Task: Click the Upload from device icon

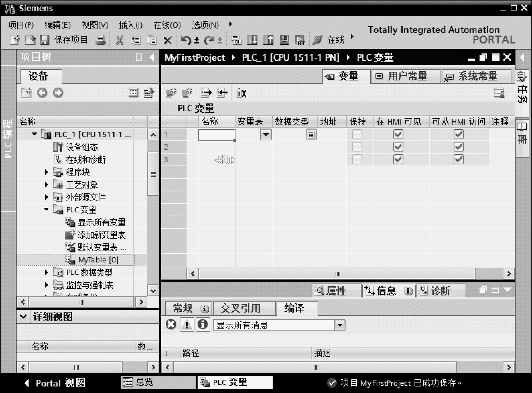Action: (x=268, y=40)
